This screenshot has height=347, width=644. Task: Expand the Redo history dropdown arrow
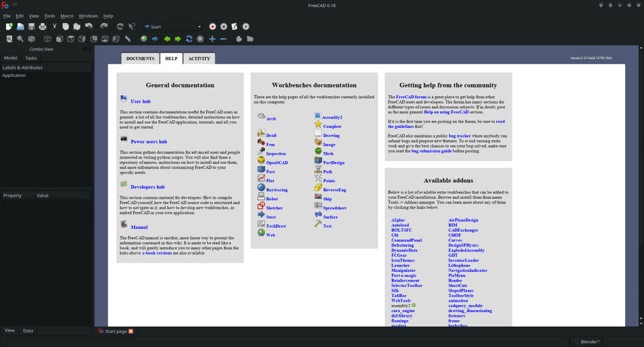[110, 26]
